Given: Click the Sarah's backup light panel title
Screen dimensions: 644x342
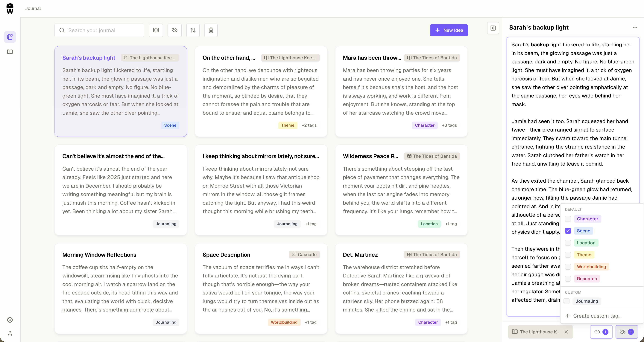Looking at the screenshot, I should (x=539, y=27).
